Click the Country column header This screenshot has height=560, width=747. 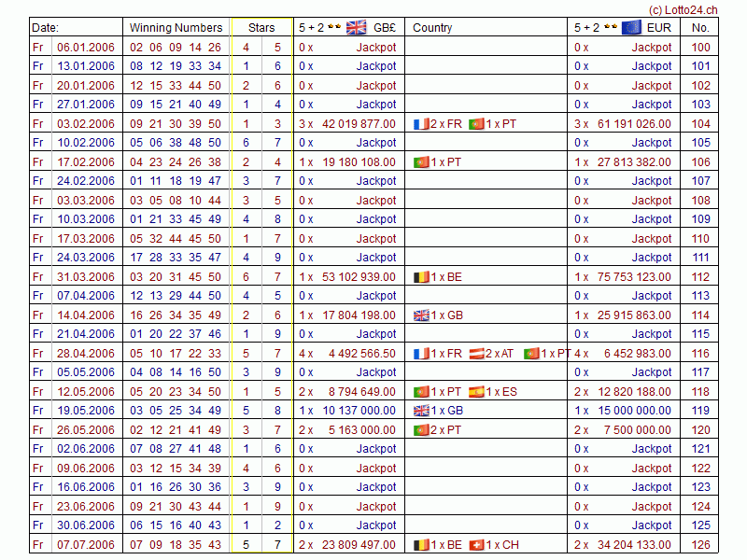[x=432, y=28]
